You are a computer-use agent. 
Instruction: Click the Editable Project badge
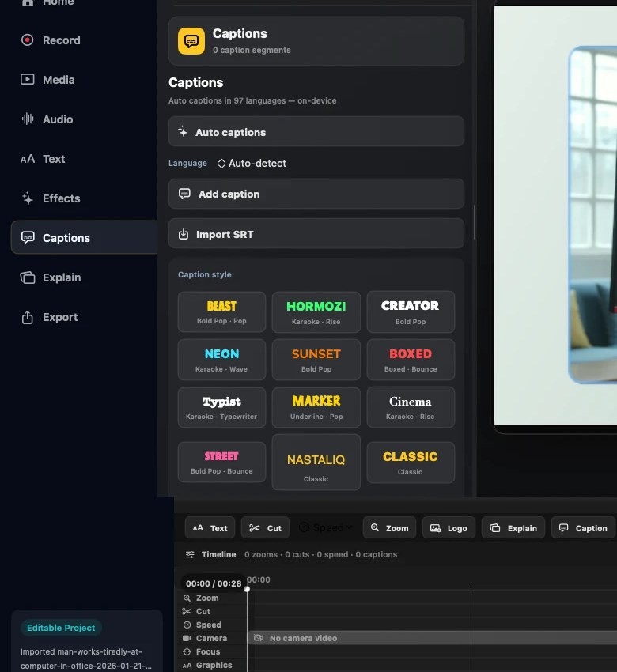(x=61, y=628)
